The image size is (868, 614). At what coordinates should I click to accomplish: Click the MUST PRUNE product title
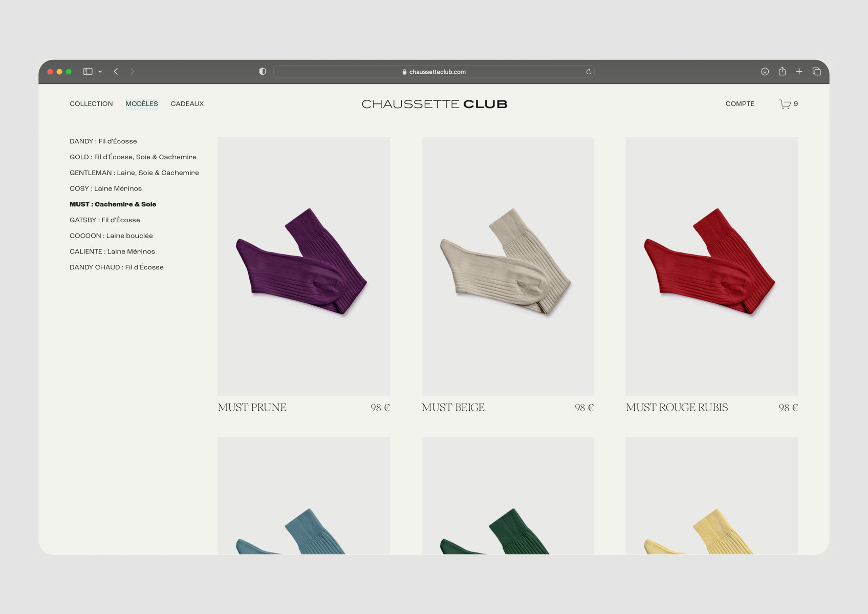(x=252, y=408)
